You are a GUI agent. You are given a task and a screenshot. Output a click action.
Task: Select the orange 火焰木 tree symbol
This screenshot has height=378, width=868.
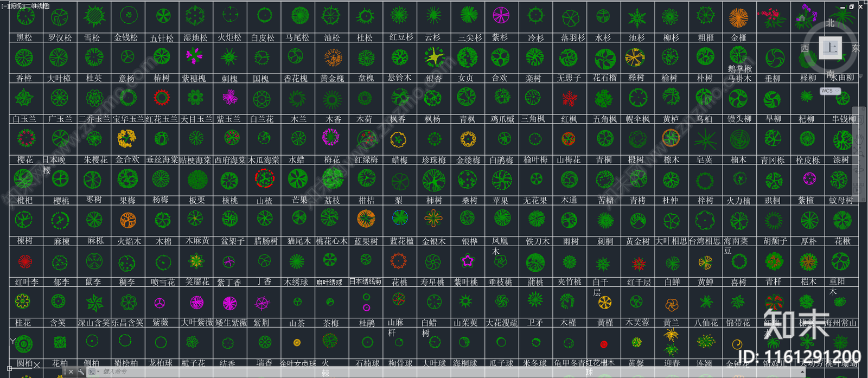(128, 220)
